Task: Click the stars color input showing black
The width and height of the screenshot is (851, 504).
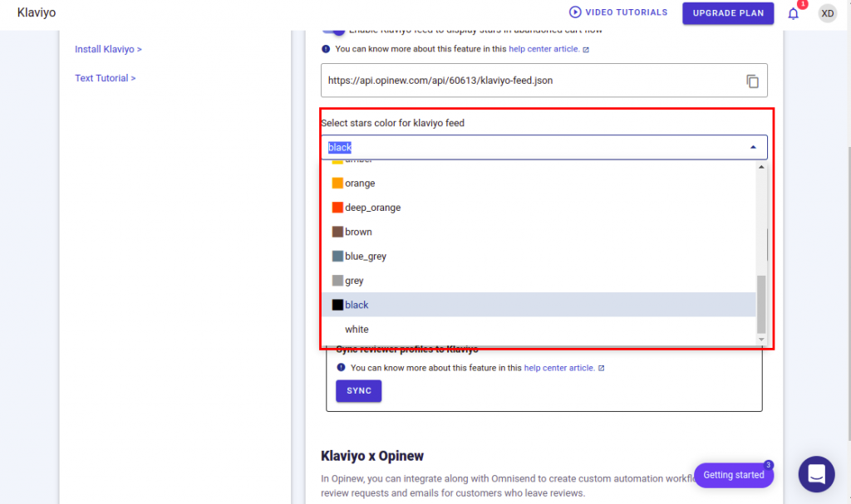Action: pos(544,147)
